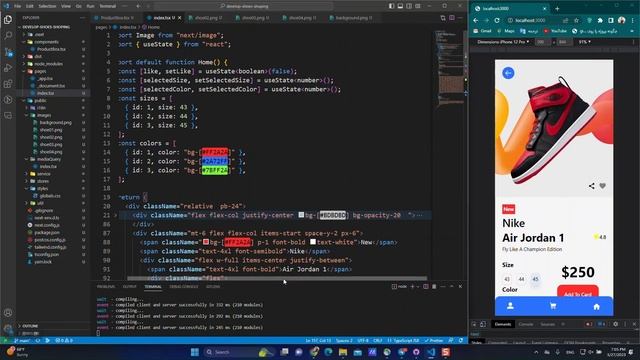
Task: Unfold the collapsed div on line 21
Action: click(115, 215)
